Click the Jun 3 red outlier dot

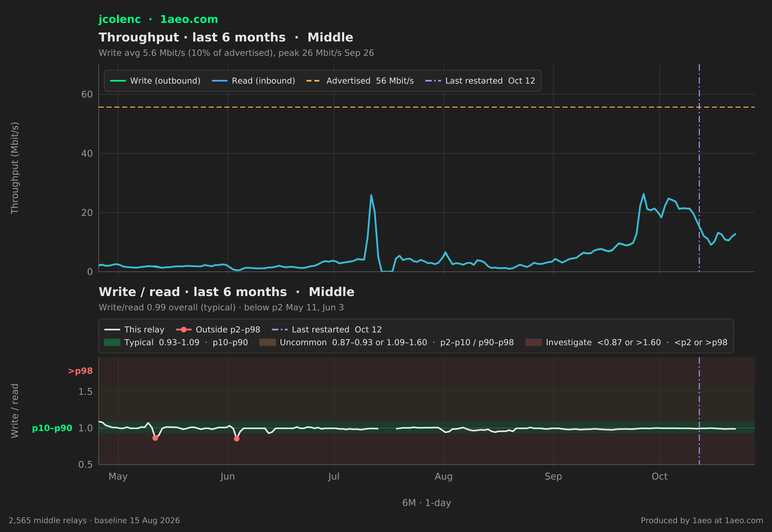click(x=237, y=439)
